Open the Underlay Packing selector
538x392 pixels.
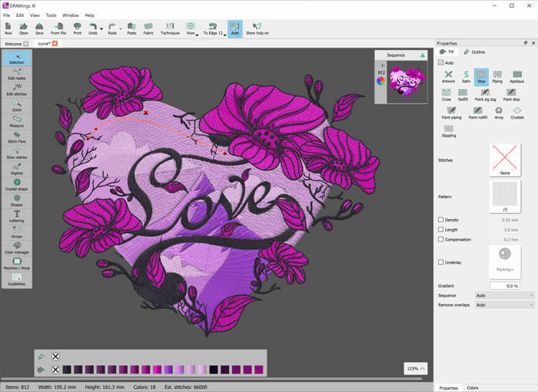(x=505, y=261)
